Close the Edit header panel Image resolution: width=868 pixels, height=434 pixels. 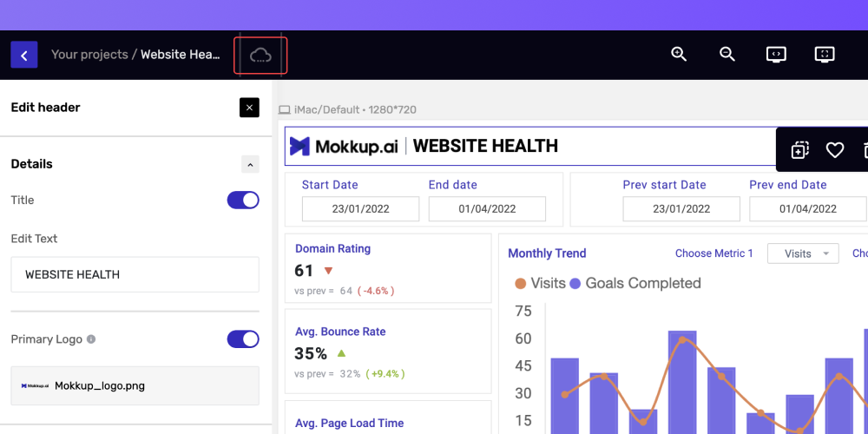(x=249, y=108)
